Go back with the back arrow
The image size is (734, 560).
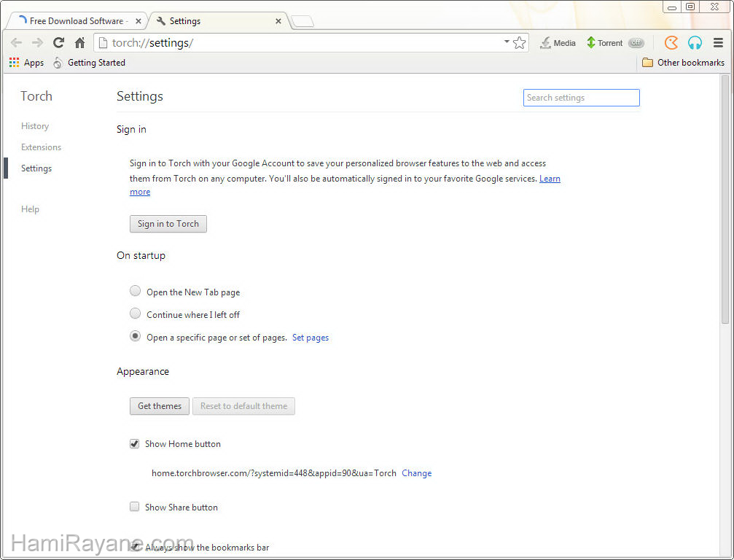coord(16,42)
